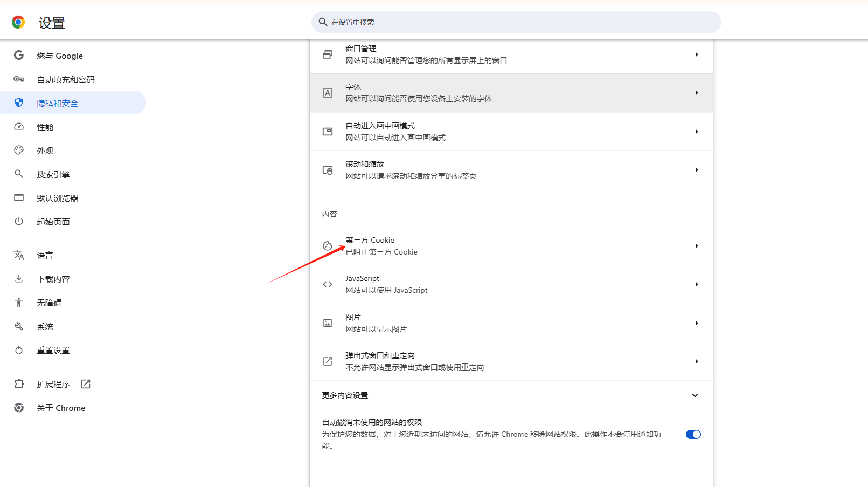Click the 设置 page title
This screenshot has width=868, height=487.
(x=52, y=23)
